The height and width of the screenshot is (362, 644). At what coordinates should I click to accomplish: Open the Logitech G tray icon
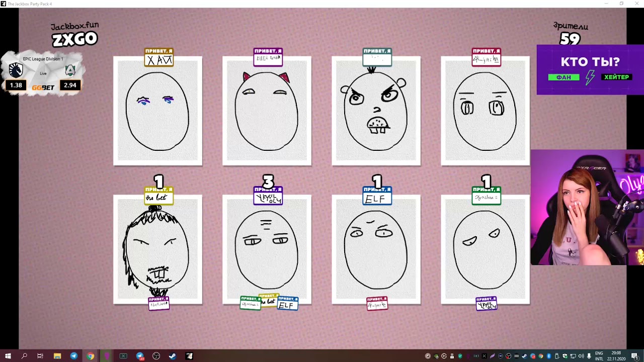(x=444, y=356)
